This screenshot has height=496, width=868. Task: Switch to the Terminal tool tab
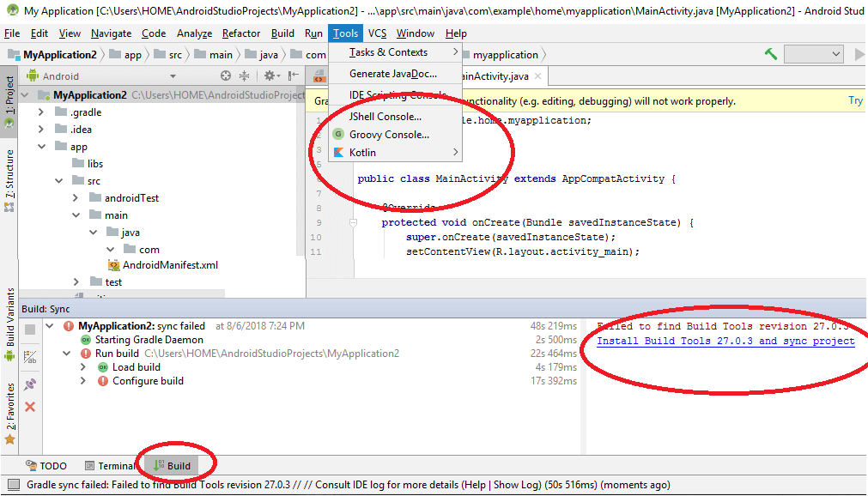(x=111, y=466)
